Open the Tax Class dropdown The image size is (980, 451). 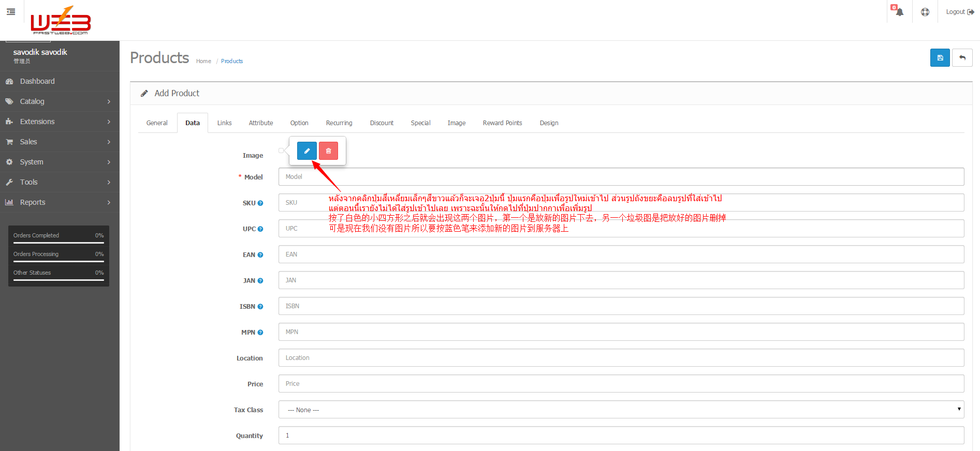[621, 410]
